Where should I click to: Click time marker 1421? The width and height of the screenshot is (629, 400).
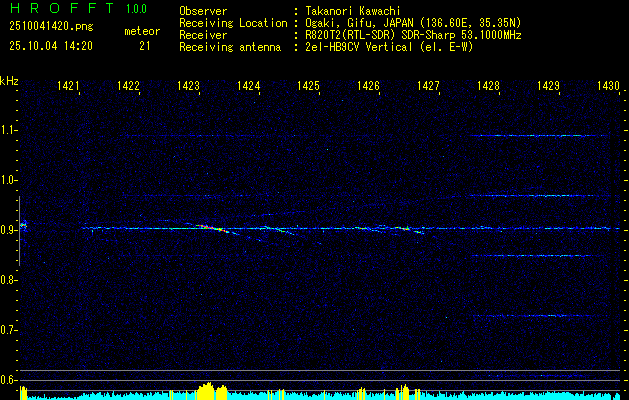pyautogui.click(x=68, y=85)
